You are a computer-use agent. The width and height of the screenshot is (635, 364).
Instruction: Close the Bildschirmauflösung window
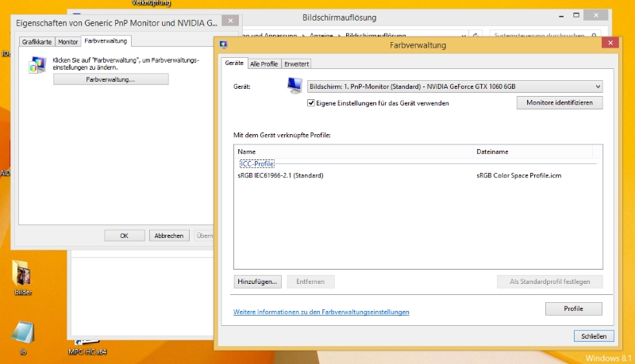(x=596, y=15)
